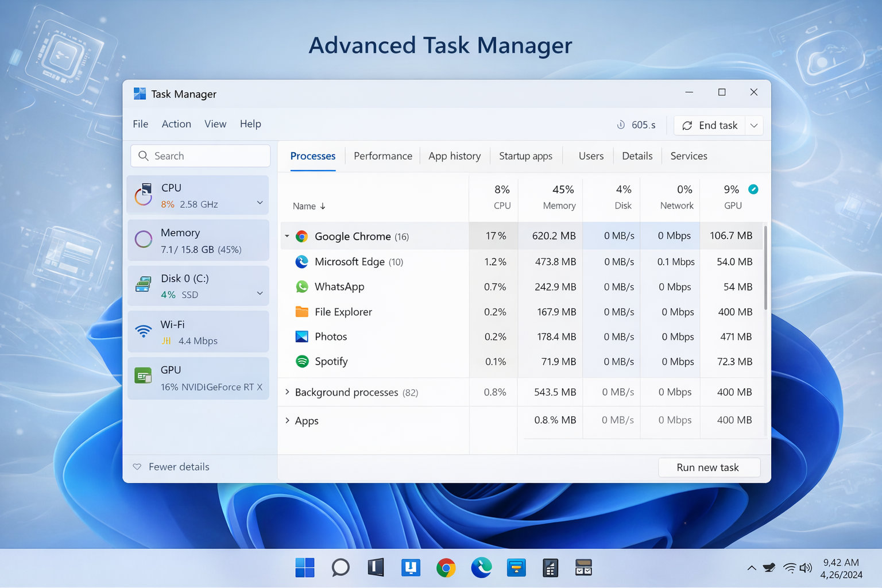Viewport: 882px width, 588px height.
Task: Expand the Background processes group
Action: point(287,392)
